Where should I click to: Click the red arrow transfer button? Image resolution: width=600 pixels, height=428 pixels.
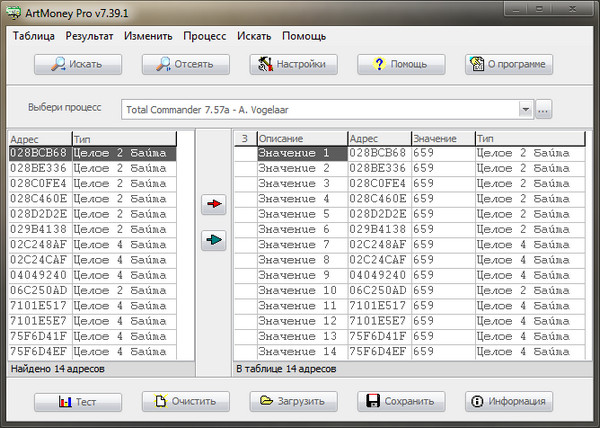(x=214, y=204)
